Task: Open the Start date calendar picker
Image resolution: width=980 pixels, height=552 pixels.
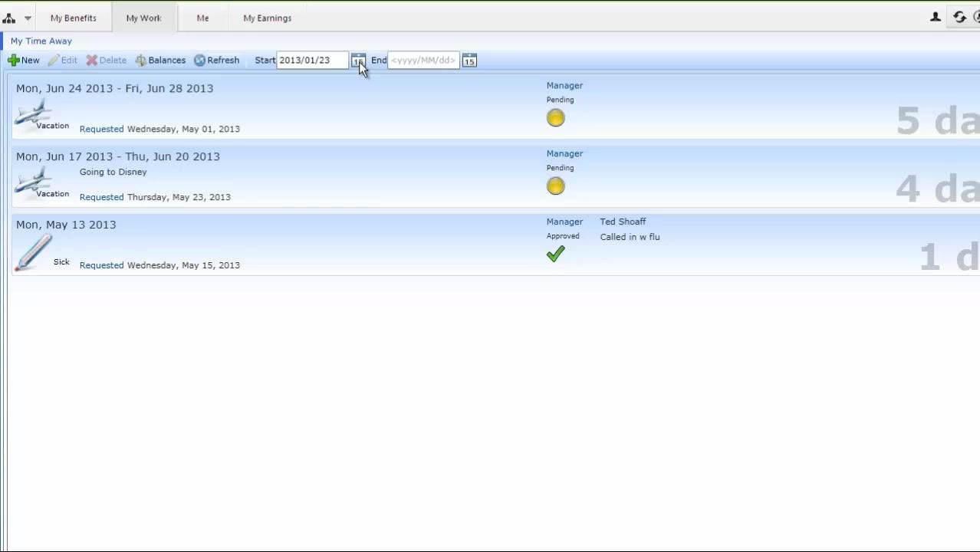Action: coord(358,61)
